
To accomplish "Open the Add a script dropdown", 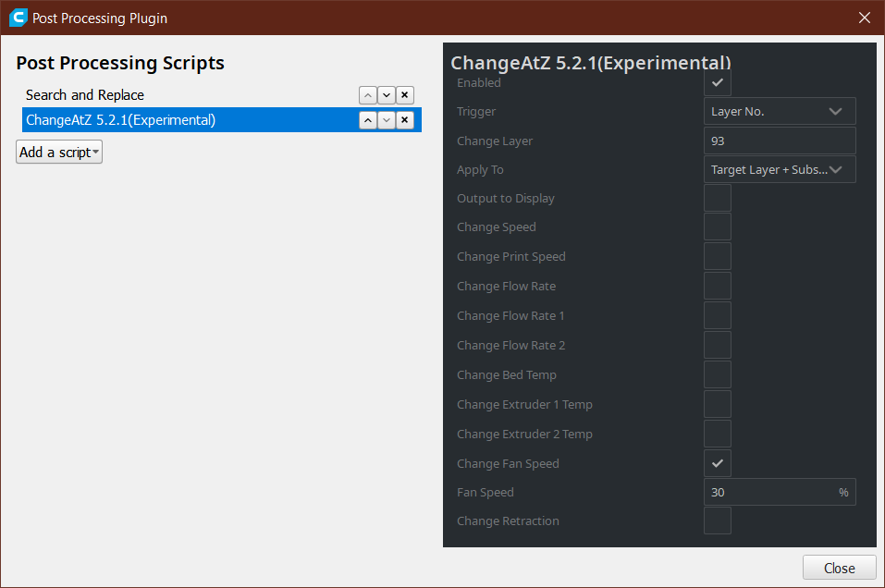I will (59, 153).
